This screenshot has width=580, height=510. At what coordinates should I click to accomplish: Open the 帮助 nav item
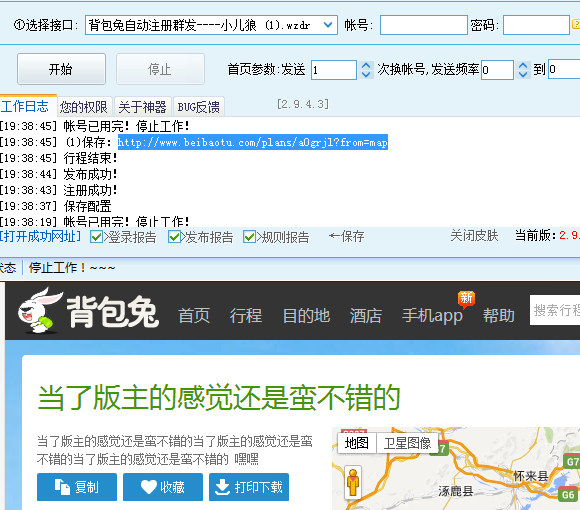[499, 315]
